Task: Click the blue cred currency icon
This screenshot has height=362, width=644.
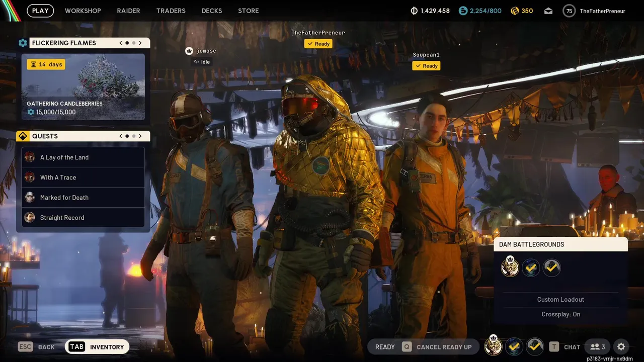Action: point(463,11)
